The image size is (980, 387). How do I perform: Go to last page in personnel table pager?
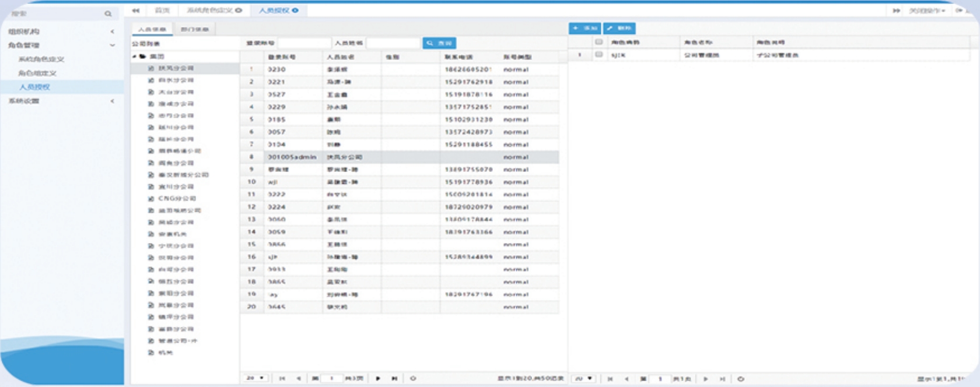(x=394, y=378)
